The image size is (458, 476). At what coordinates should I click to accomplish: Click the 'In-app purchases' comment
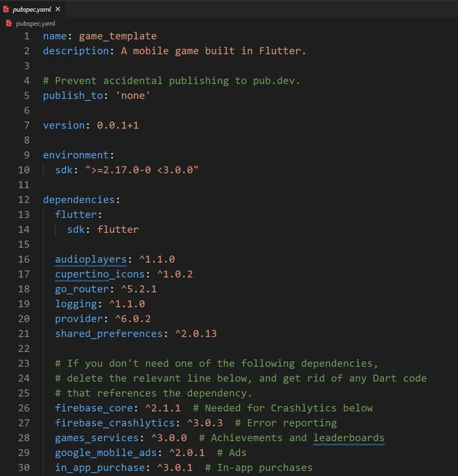(x=259, y=468)
